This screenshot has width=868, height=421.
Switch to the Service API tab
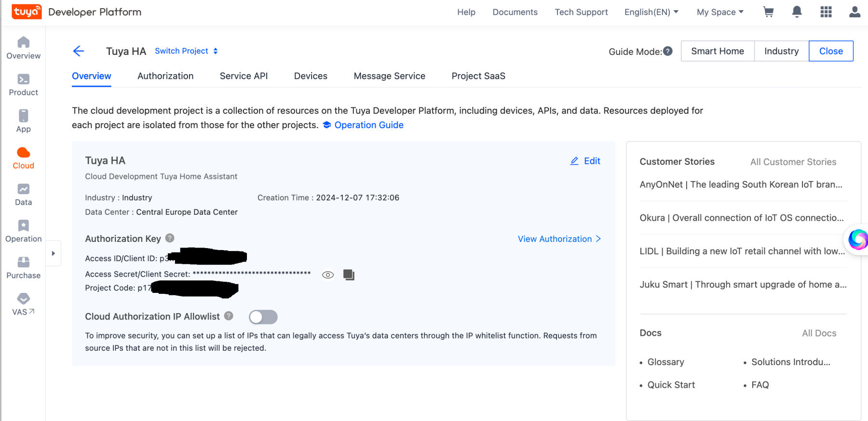tap(244, 76)
